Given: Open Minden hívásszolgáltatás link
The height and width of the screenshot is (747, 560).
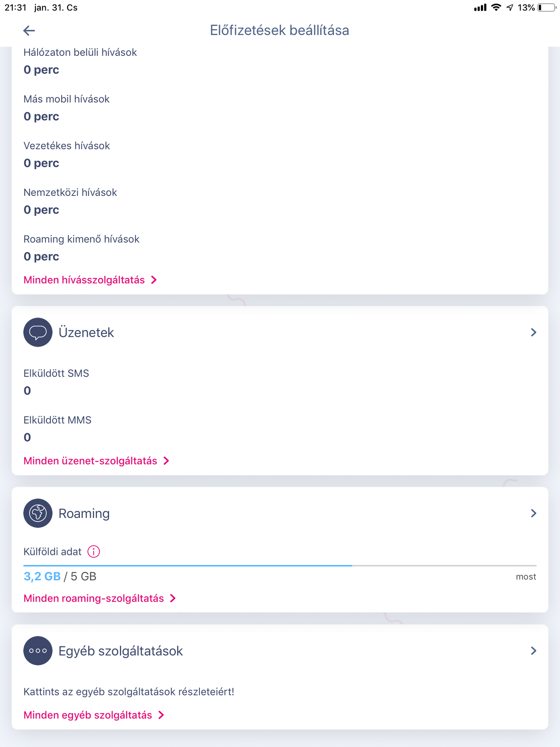Looking at the screenshot, I should (90, 280).
